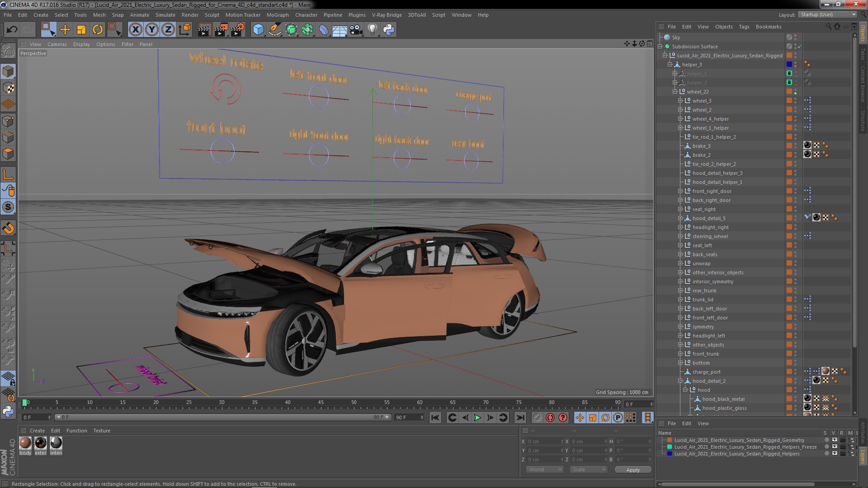The image size is (868, 488).
Task: Open material manager Texture menu
Action: (x=101, y=431)
